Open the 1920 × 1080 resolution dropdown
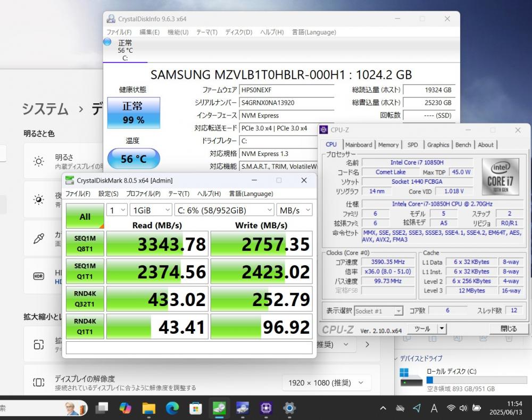This screenshot has height=420, width=532. 326,383
